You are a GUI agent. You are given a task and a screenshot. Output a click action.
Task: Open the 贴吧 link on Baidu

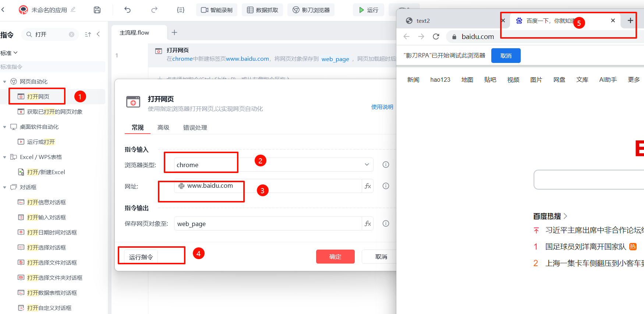490,80
